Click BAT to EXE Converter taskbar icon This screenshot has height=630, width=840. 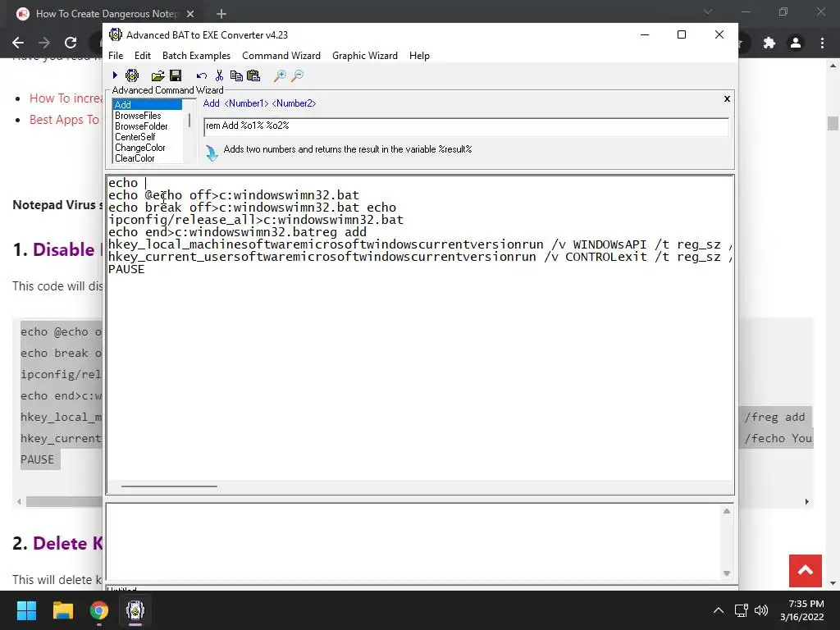coord(135,610)
